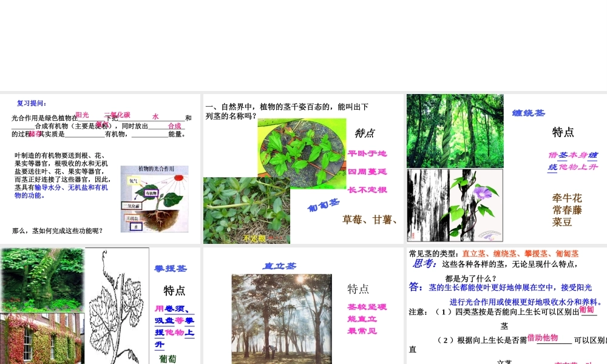Click the circular creeping plant photo
The width and height of the screenshot is (607, 364).
(302, 153)
